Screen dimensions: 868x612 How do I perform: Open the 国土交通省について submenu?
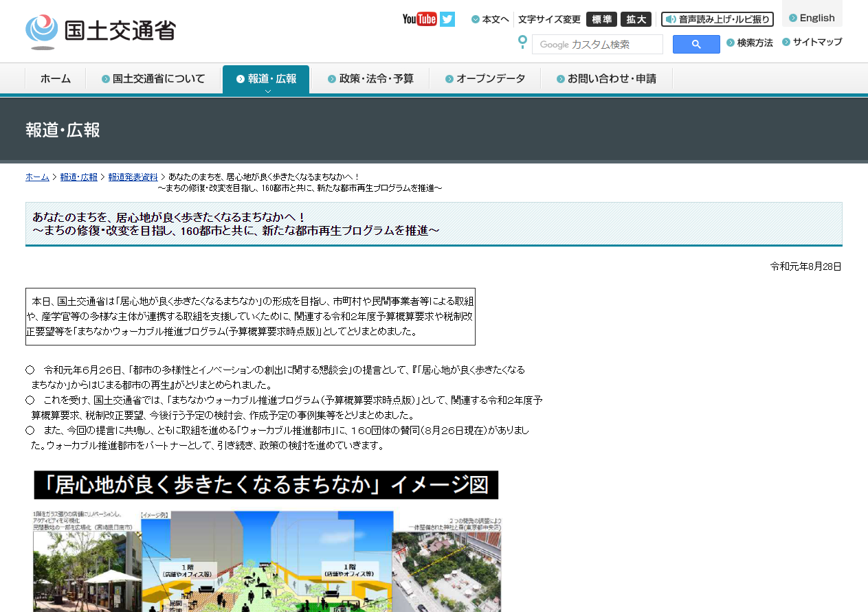[x=154, y=78]
